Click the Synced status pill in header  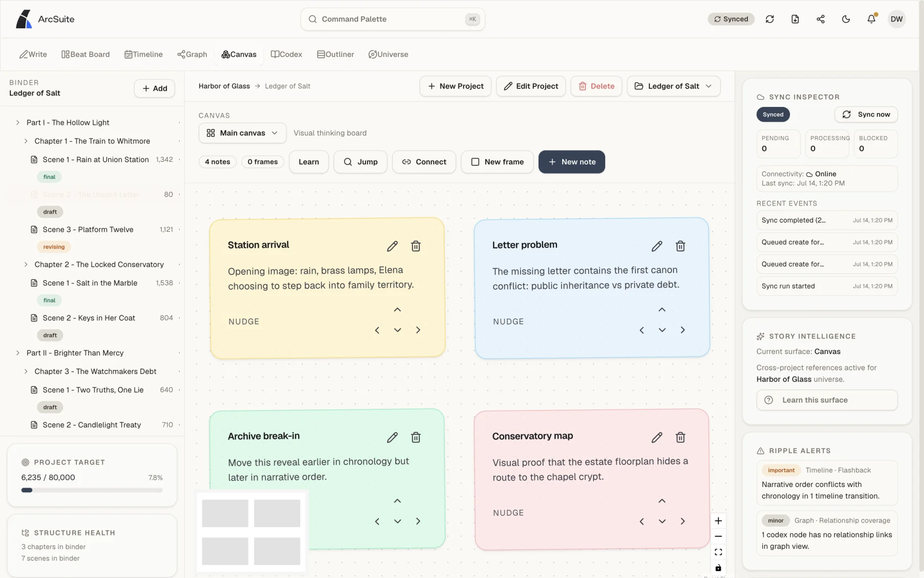click(731, 19)
